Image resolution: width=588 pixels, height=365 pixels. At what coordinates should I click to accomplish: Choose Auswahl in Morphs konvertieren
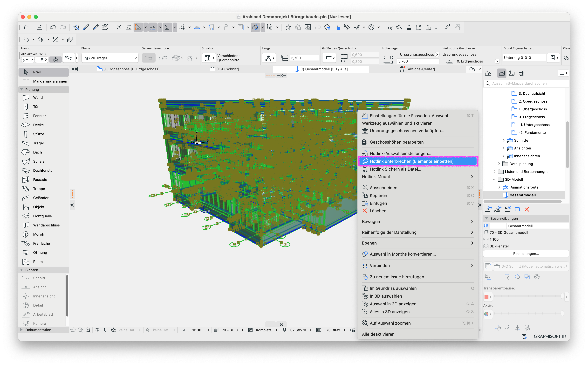pyautogui.click(x=418, y=254)
